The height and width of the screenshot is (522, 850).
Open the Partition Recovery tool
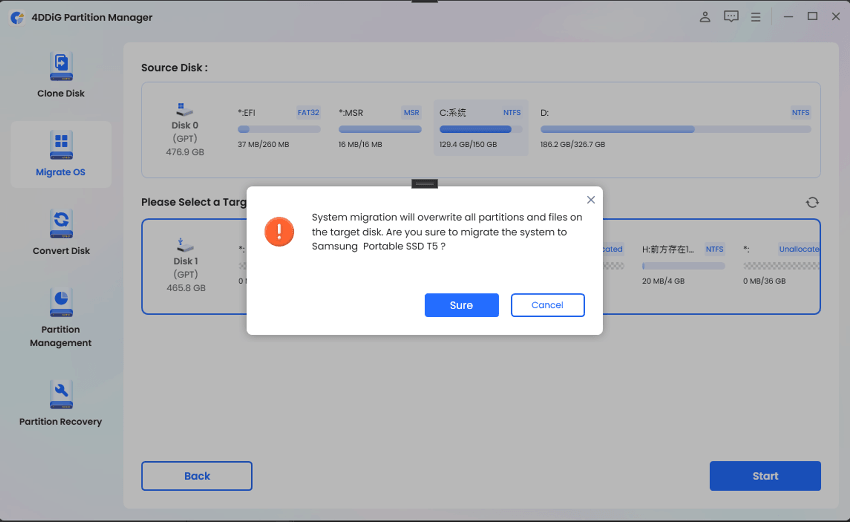pyautogui.click(x=61, y=404)
